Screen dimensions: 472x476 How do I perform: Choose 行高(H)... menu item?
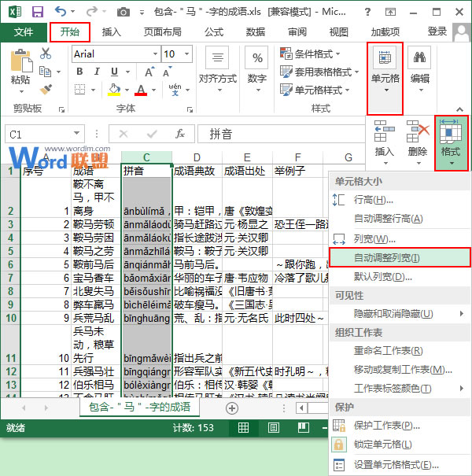click(400, 200)
